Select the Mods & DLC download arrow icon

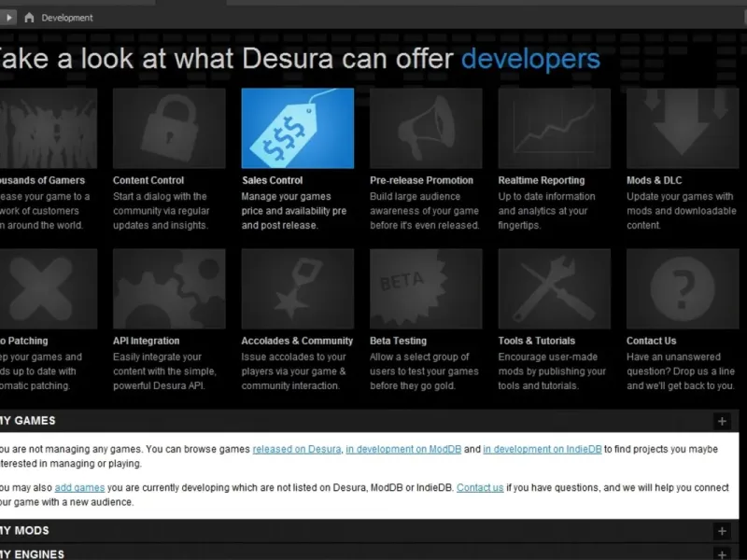[683, 128]
